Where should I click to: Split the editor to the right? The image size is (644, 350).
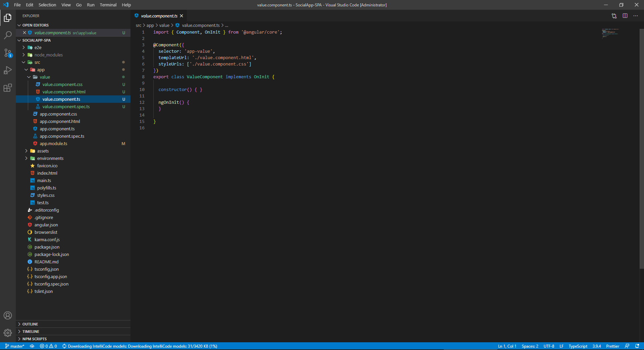625,16
